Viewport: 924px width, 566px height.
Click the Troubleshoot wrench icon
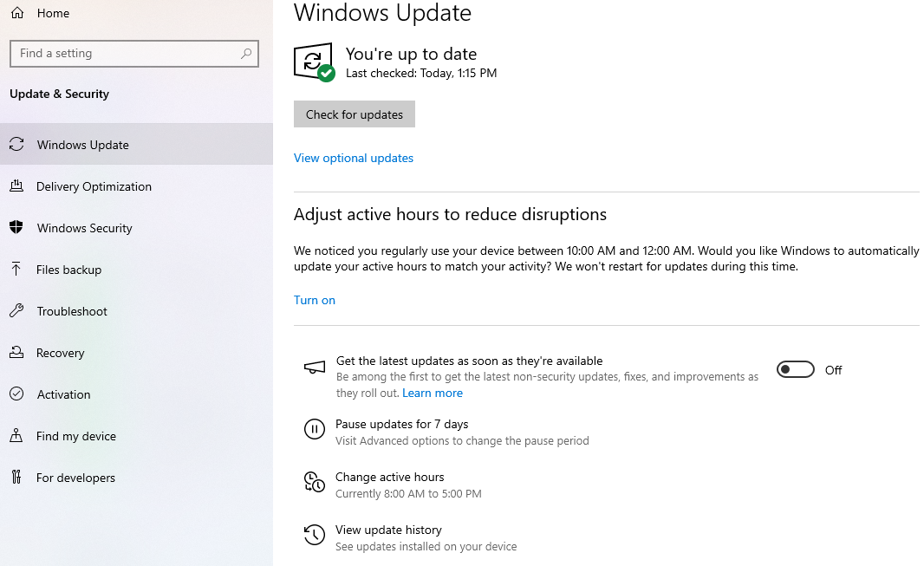[x=16, y=310]
